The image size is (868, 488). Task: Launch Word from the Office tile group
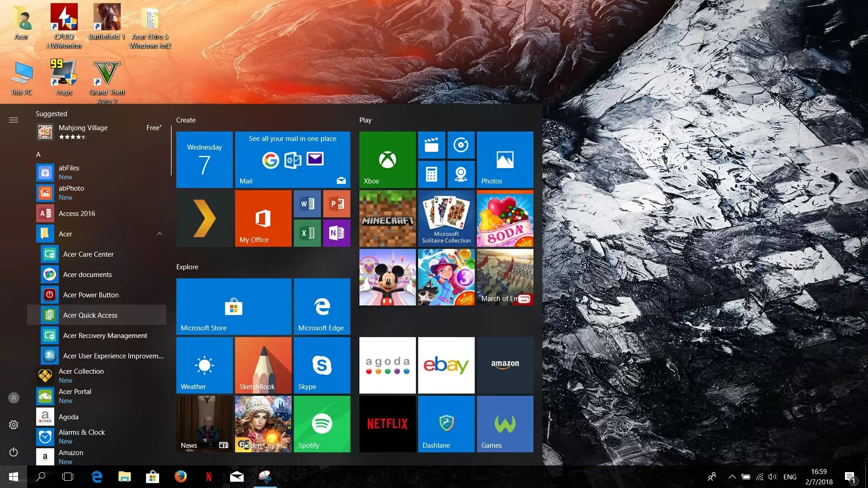[x=307, y=204]
